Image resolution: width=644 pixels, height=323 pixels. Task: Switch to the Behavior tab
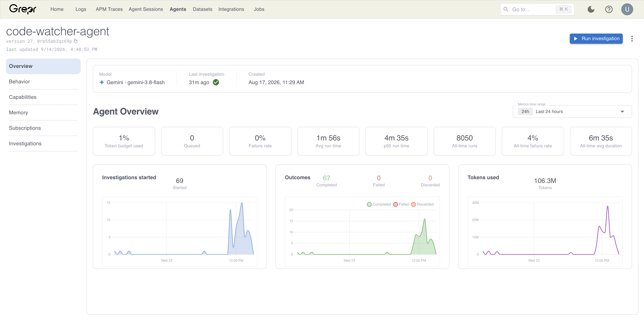click(43, 81)
